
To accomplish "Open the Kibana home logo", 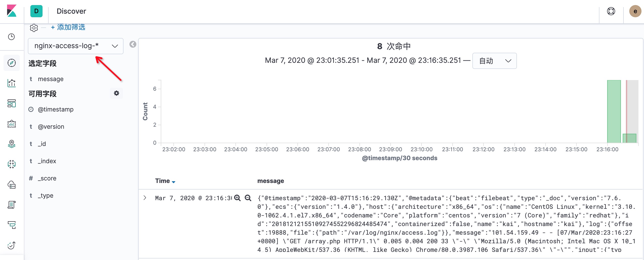I will 12,11.
